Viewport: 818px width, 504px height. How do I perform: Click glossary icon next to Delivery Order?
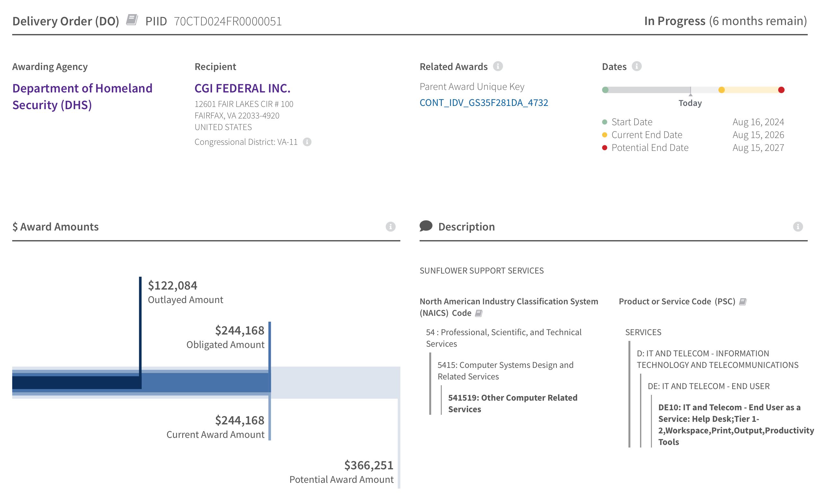132,20
